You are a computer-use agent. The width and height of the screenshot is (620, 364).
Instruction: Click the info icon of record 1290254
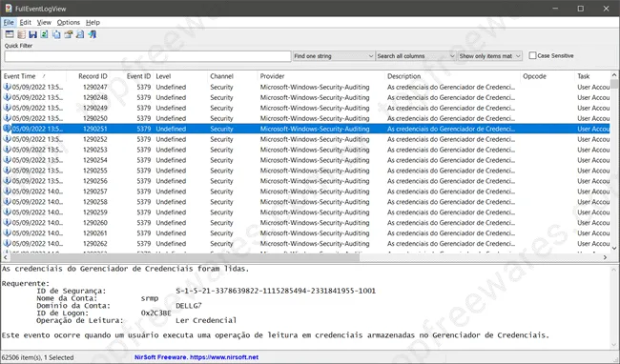(x=7, y=160)
